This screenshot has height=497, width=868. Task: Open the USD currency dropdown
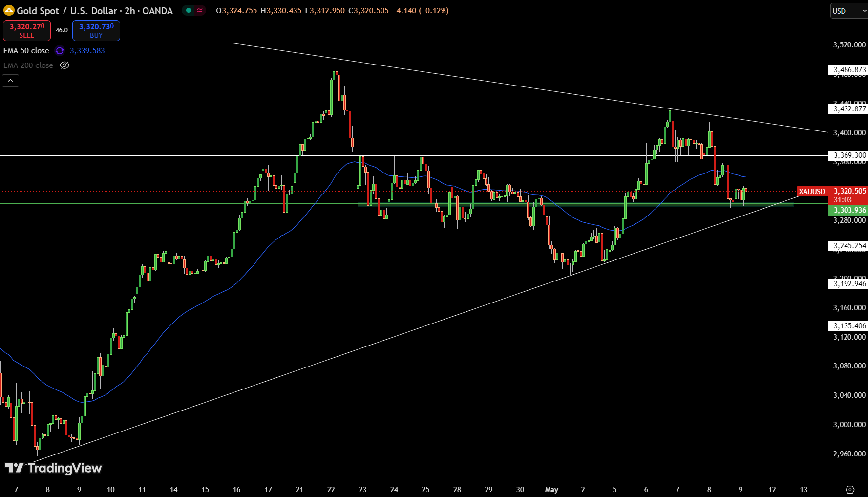point(849,11)
